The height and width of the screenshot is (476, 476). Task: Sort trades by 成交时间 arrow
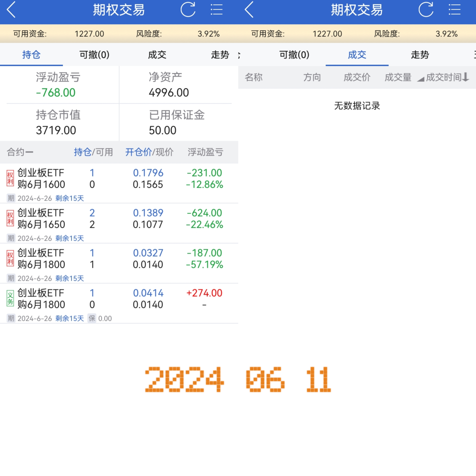click(x=465, y=77)
